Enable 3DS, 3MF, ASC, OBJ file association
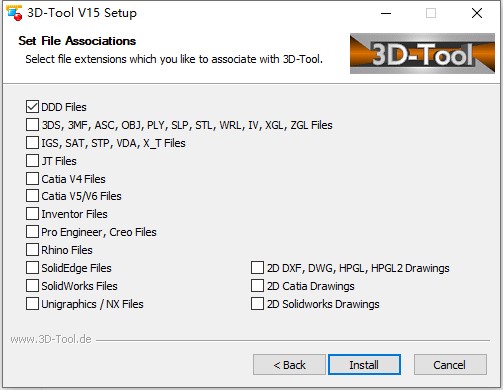Viewport: 503px width, 390px height. [32, 125]
